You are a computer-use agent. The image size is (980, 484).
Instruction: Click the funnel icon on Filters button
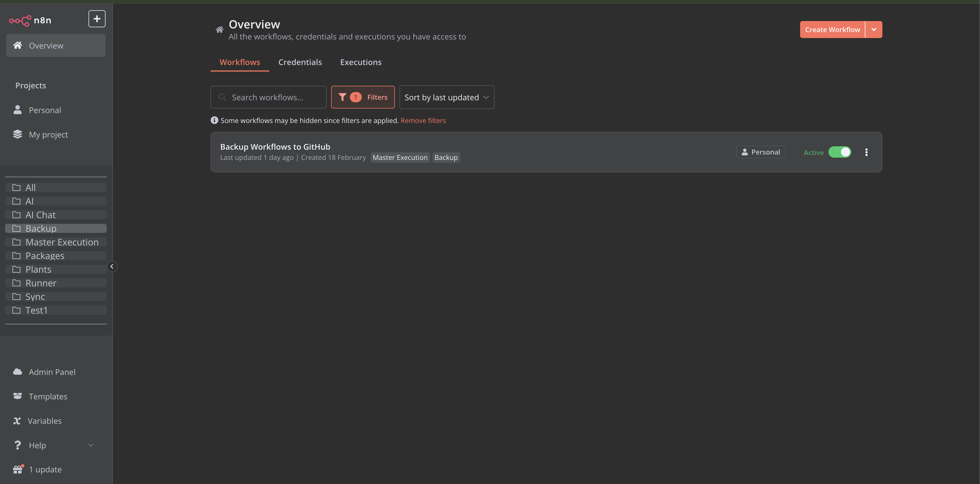[343, 97]
